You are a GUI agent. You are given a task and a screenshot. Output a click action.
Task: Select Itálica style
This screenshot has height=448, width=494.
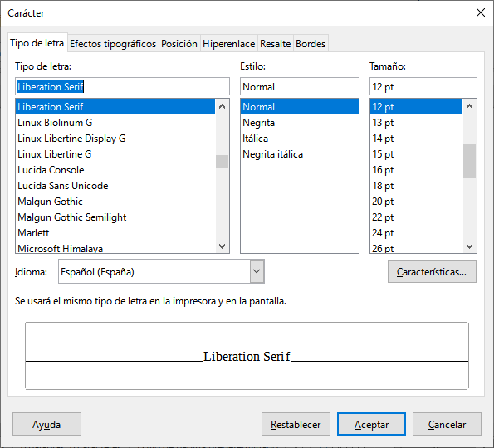[299, 139]
